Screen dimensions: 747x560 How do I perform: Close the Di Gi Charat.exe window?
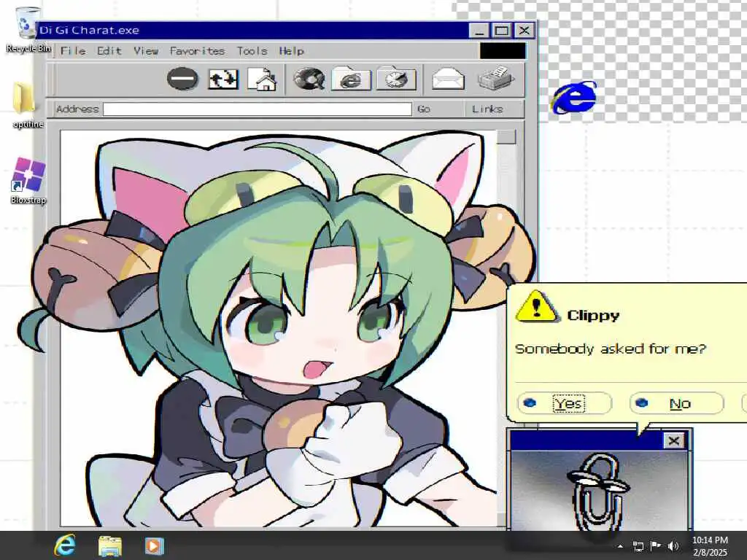pos(525,31)
